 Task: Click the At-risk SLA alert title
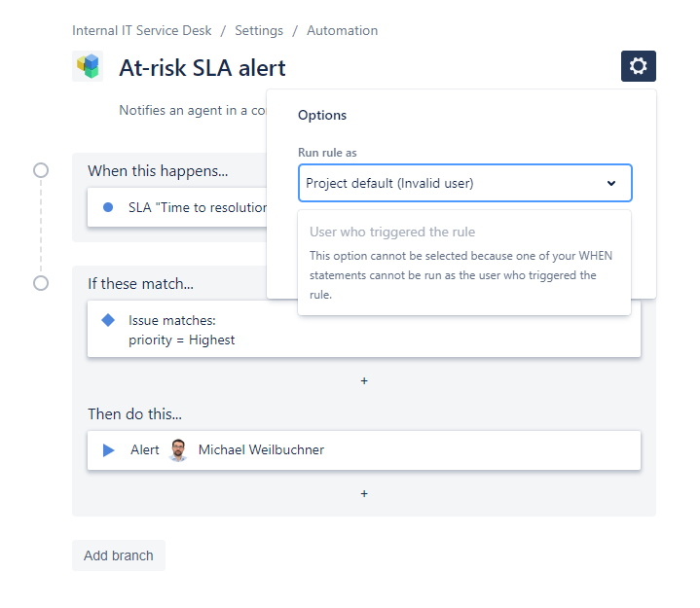[203, 68]
